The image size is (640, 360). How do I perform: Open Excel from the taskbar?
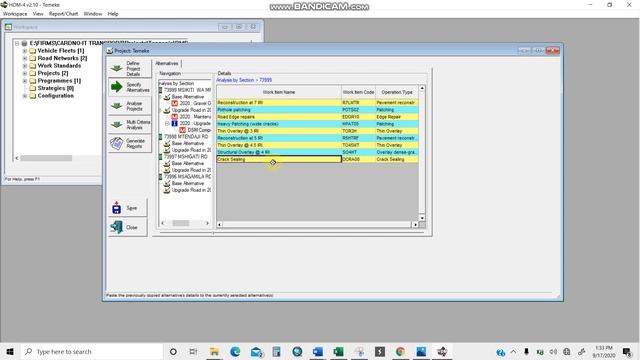[x=338, y=351]
